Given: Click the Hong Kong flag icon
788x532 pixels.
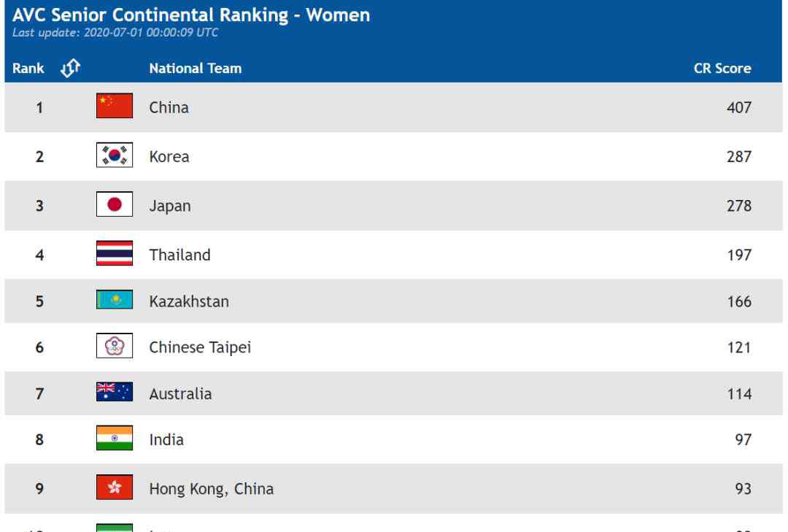Looking at the screenshot, I should coord(115,487).
